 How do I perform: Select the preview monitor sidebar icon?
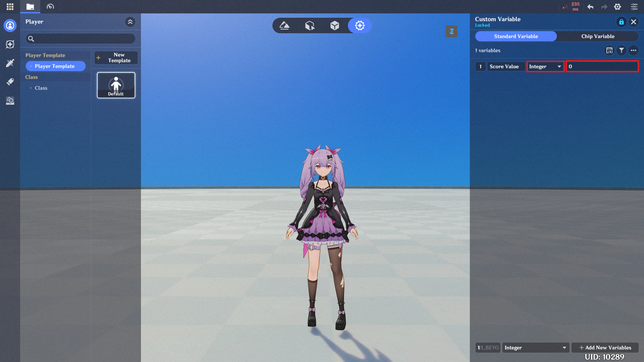pos(10,101)
